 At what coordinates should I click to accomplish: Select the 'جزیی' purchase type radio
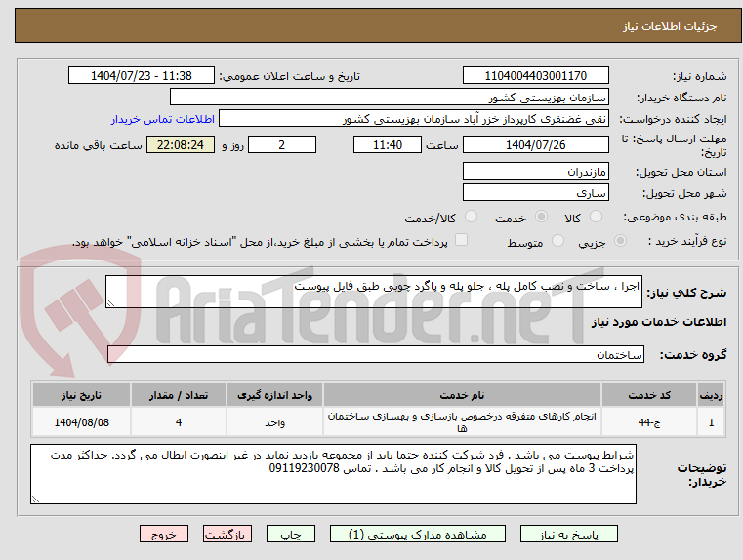pos(620,241)
